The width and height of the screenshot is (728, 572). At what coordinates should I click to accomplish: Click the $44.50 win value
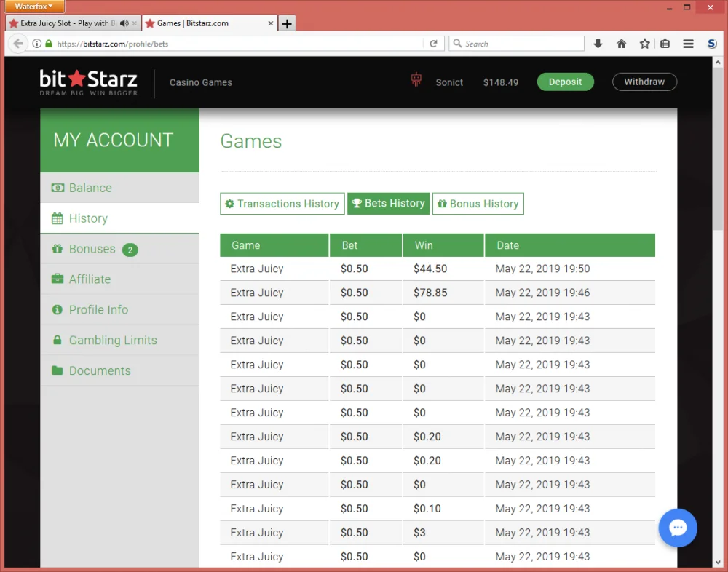tap(430, 269)
